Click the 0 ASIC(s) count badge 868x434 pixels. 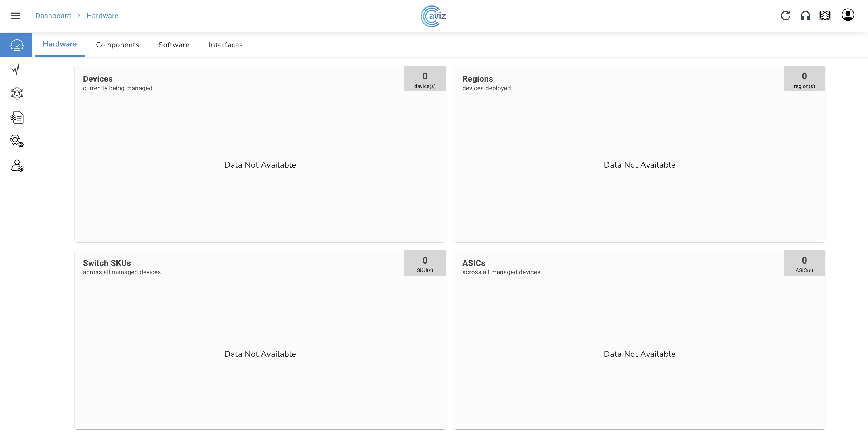coord(804,263)
